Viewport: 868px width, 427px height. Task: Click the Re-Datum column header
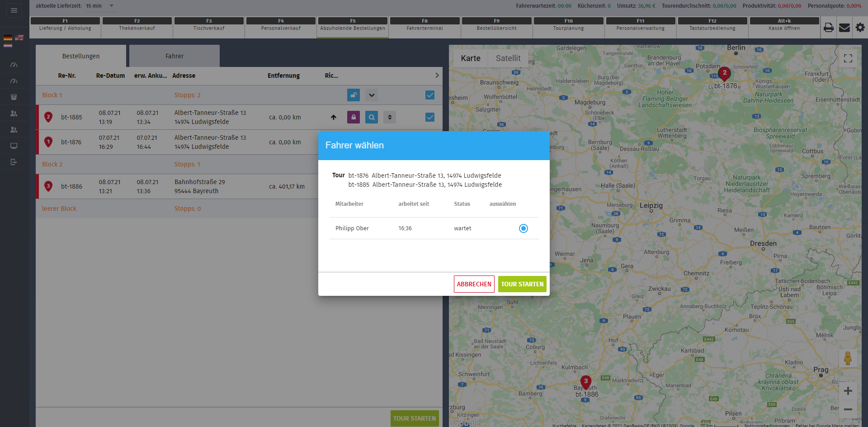click(110, 76)
